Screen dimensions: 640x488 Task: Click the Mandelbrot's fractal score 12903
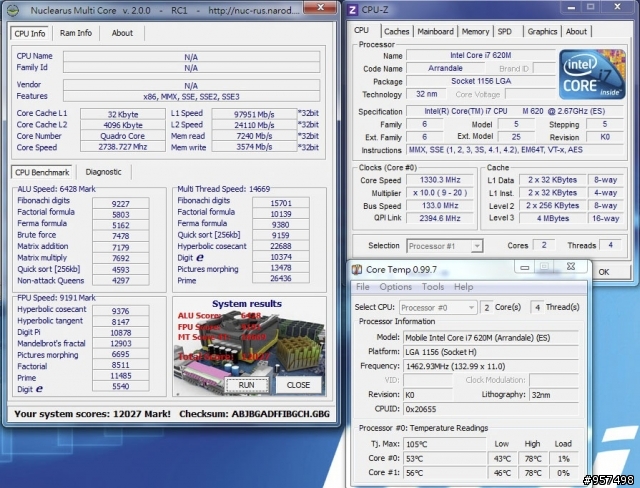coord(120,343)
